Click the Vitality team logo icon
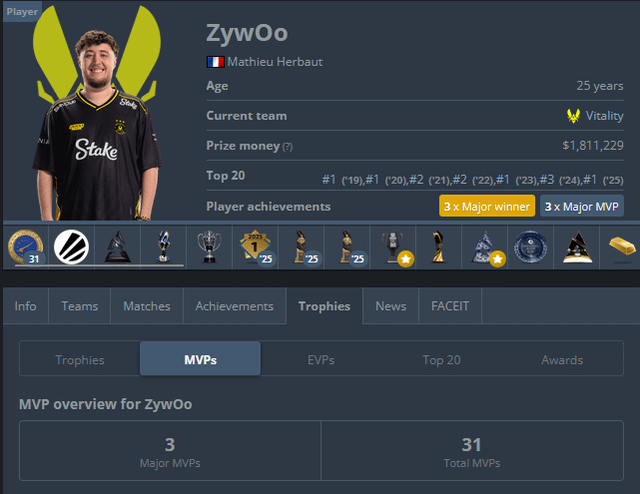This screenshot has height=494, width=640. pyautogui.click(x=573, y=116)
